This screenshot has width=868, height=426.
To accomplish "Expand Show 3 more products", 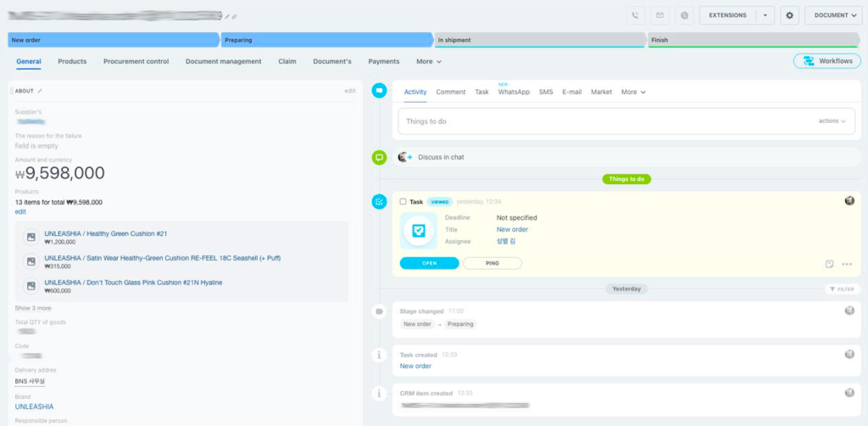I will coord(33,308).
